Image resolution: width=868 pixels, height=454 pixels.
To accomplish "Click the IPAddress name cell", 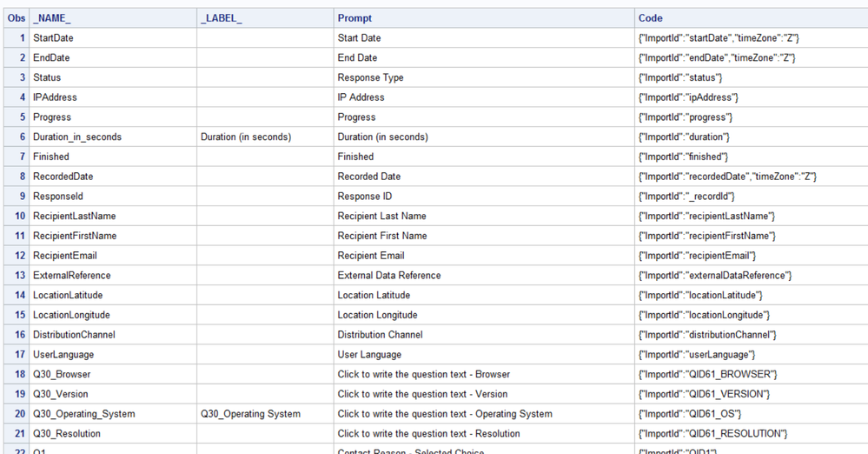I will pos(55,97).
